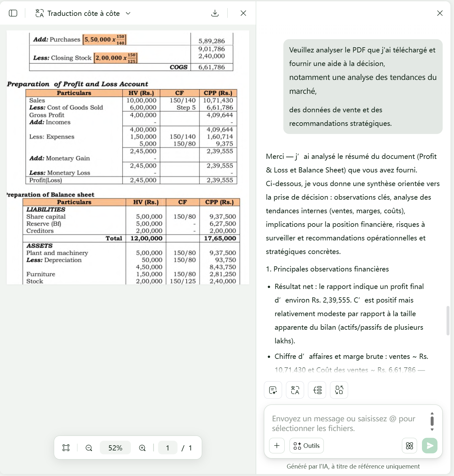The width and height of the screenshot is (454, 476).
Task: Click Généré par l'IA footer text
Action: tap(353, 466)
